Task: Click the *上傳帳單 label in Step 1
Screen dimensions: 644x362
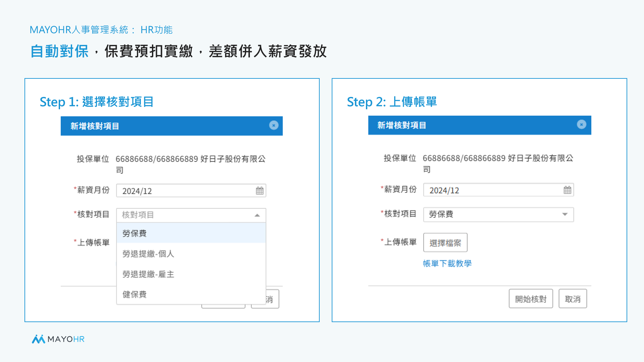Action: 92,242
